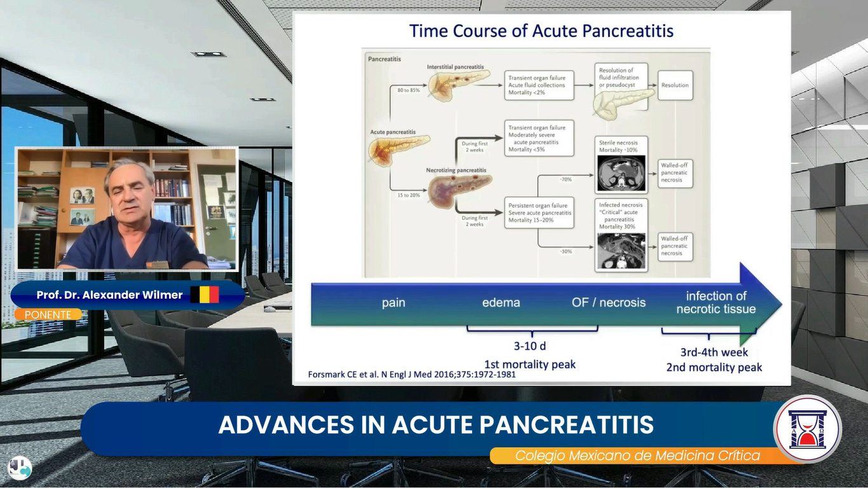
Task: Click the round logo in bottom-left corner
Action: coord(20,468)
